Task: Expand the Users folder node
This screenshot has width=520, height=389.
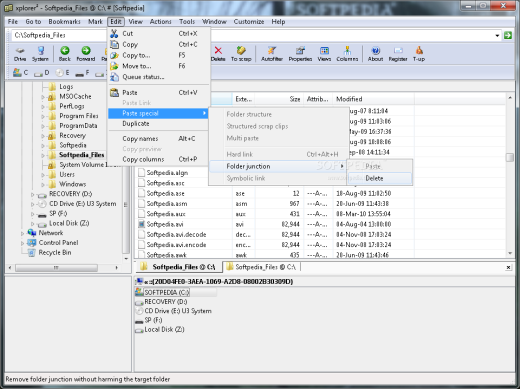Action: (x=43, y=175)
